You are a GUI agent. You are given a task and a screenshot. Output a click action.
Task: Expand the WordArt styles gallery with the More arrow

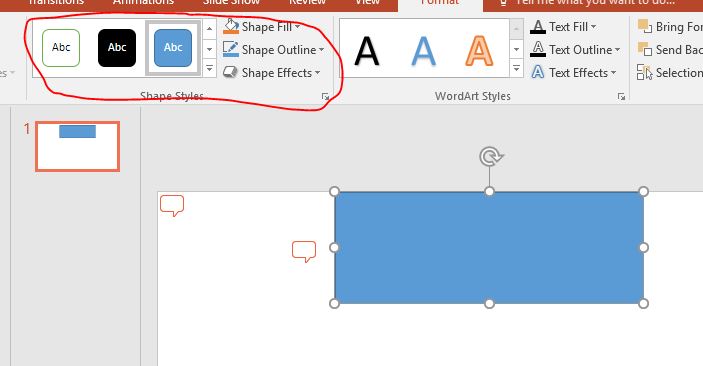coord(516,68)
